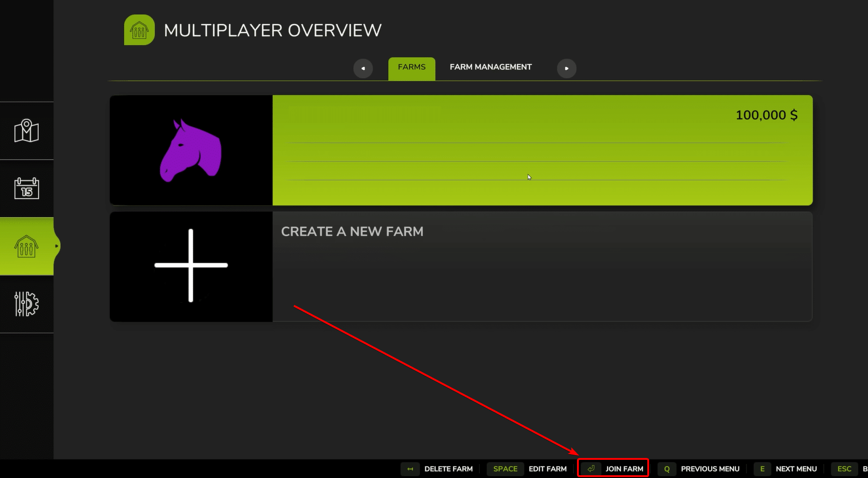Image resolution: width=868 pixels, height=478 pixels.
Task: Open the settings sliders gear icon
Action: coord(27,304)
